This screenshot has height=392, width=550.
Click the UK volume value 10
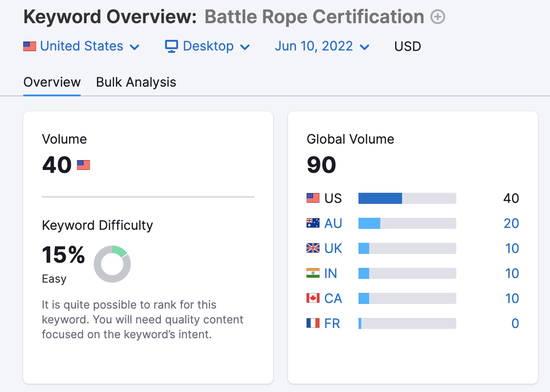tap(512, 248)
